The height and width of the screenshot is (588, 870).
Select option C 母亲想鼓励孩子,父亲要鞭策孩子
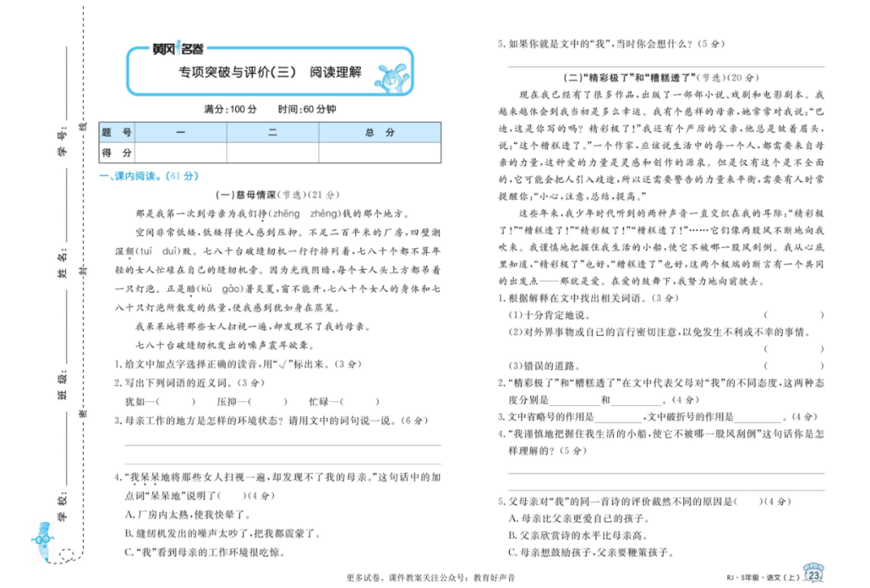[x=591, y=553]
